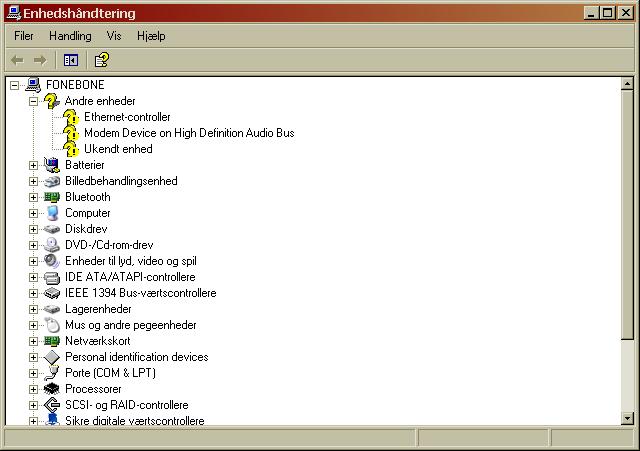The width and height of the screenshot is (640, 451).
Task: Maximize the Enhedshåndtering window
Action: (607, 13)
